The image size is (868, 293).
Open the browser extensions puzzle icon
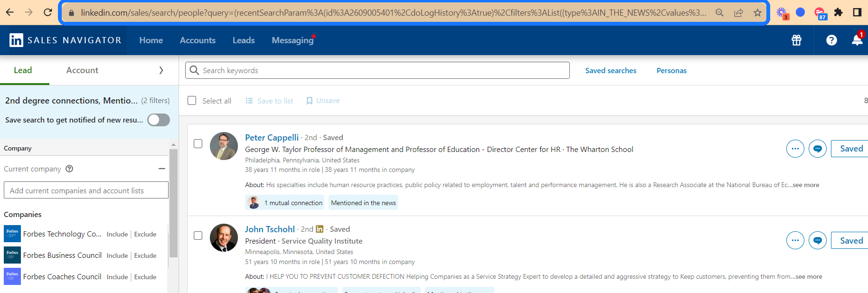click(838, 12)
